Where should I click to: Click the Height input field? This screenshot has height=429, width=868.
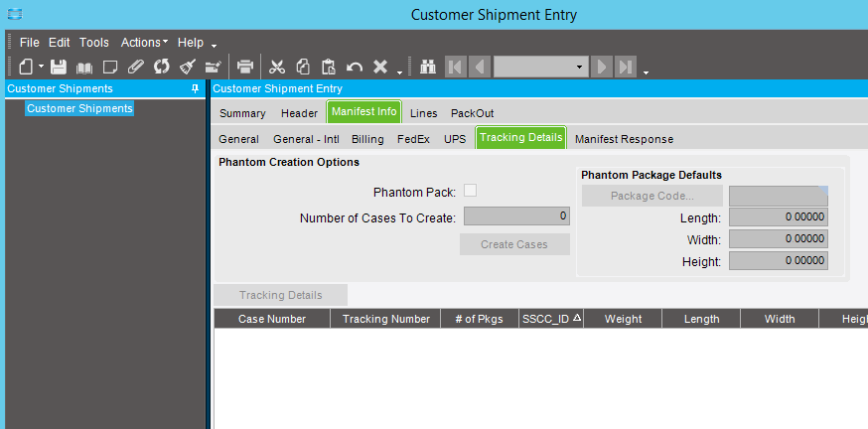pyautogui.click(x=779, y=261)
